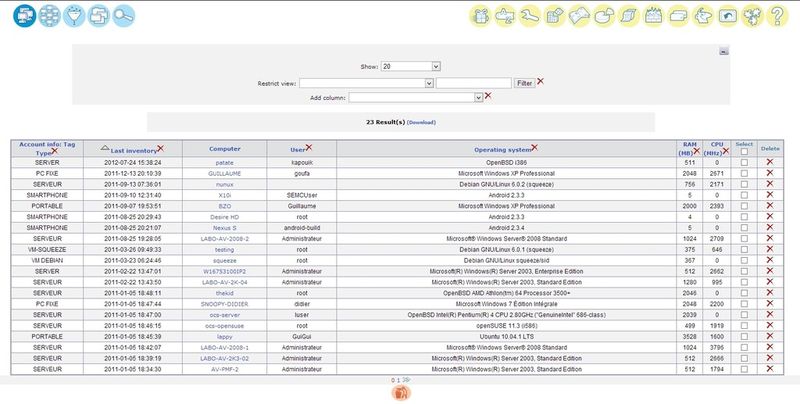Screen dimensions: 800x404
Task: Open the Add column dropdown
Action: pyautogui.click(x=415, y=97)
